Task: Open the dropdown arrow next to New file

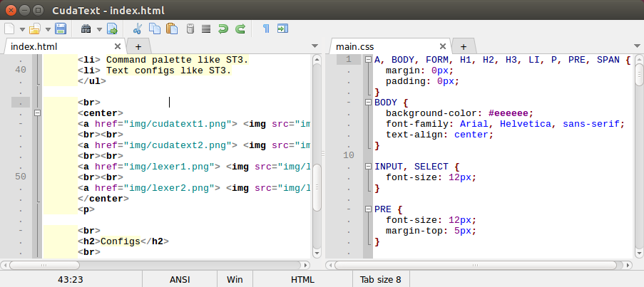Action: (x=22, y=29)
